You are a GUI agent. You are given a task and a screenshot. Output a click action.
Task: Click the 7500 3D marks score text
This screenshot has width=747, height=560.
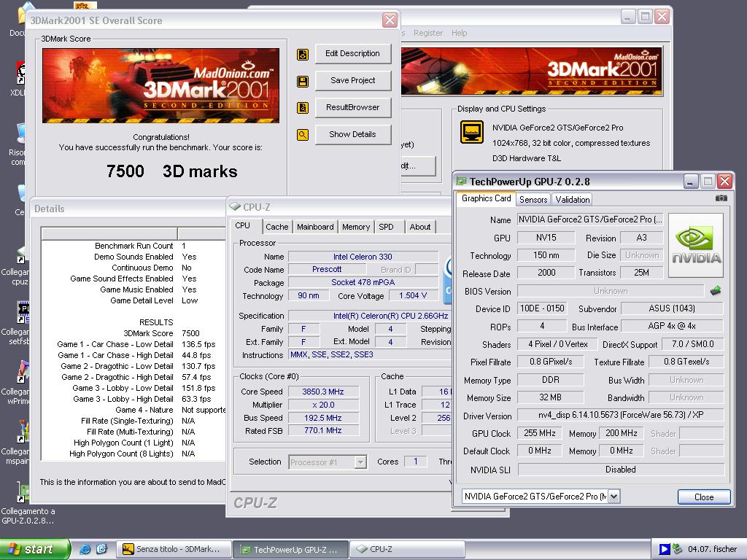(x=171, y=171)
